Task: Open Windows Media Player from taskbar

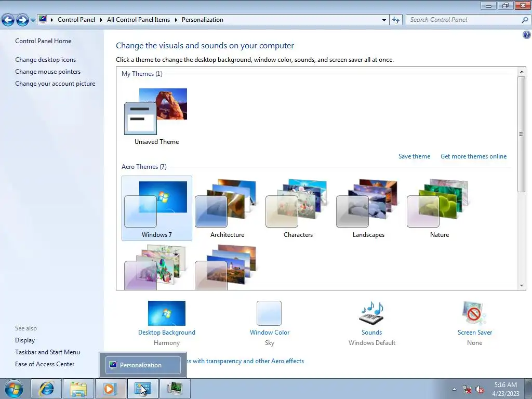Action: point(110,389)
